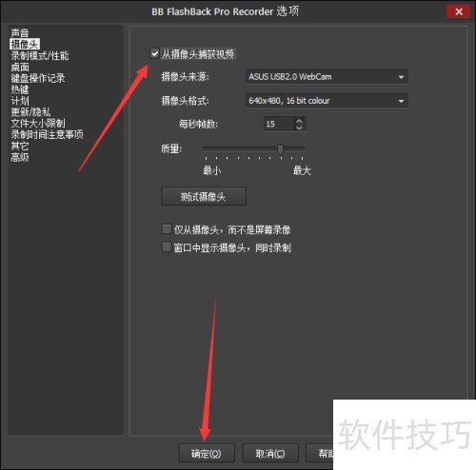
Task: Increase 每秒帧数 with the up spinner arrow
Action: pyautogui.click(x=299, y=121)
